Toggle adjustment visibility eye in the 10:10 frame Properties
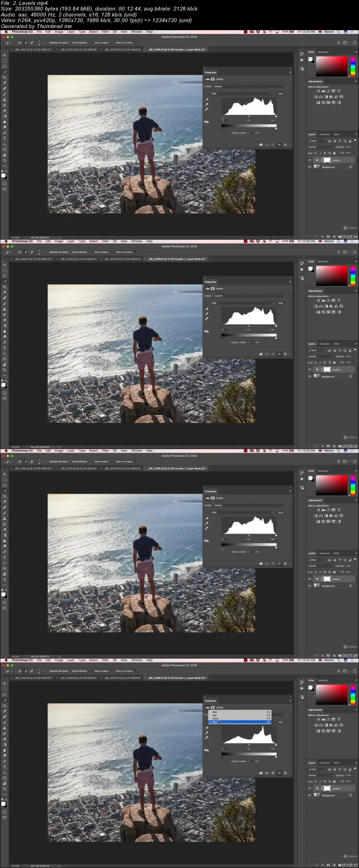This screenshot has width=359, height=868. 279,773
